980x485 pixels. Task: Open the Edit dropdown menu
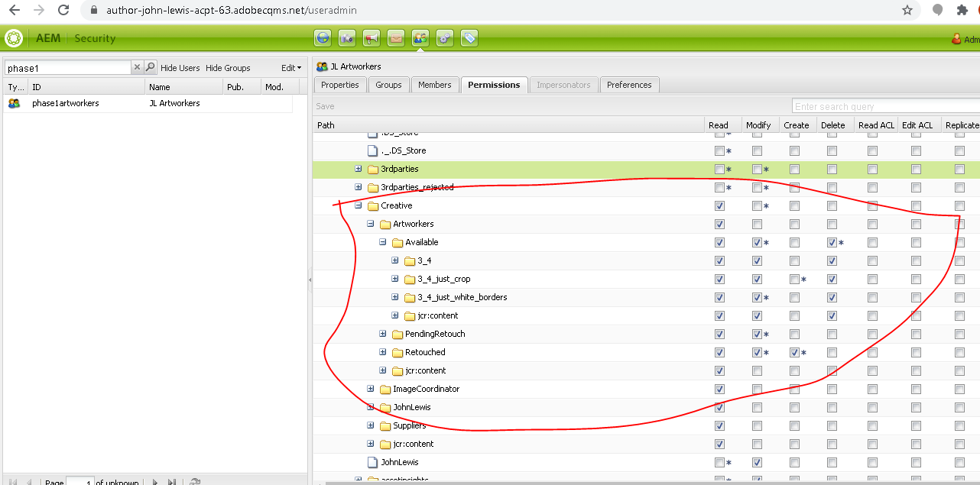pos(291,67)
